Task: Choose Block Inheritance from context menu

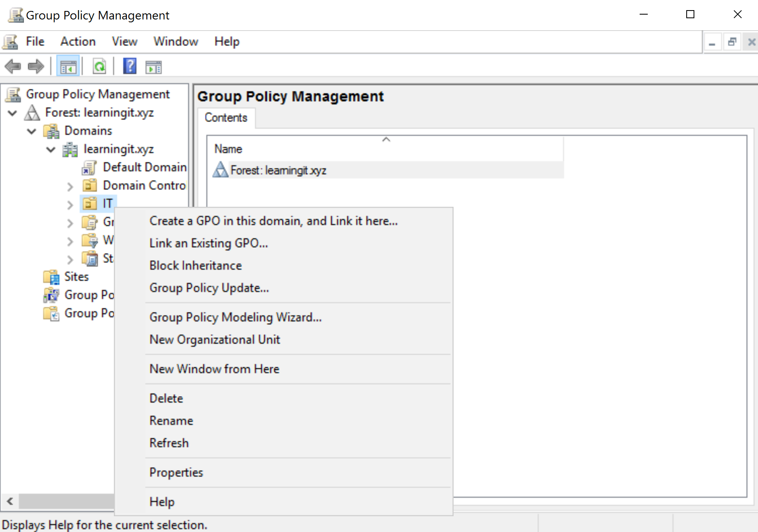Action: tap(195, 266)
